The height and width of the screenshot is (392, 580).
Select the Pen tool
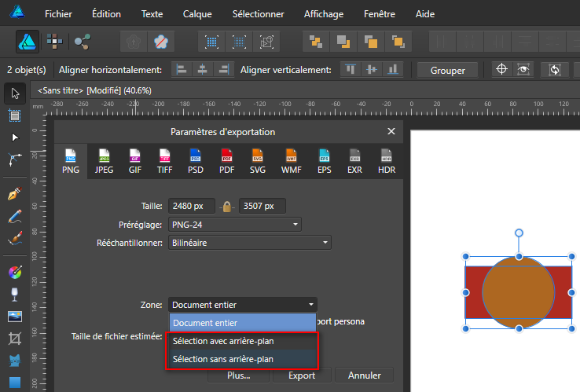point(15,193)
